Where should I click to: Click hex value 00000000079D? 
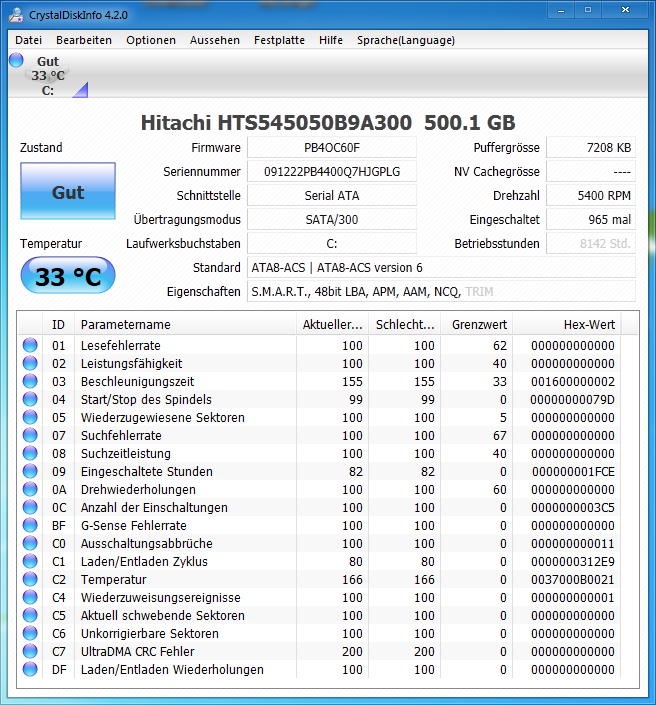(x=572, y=400)
